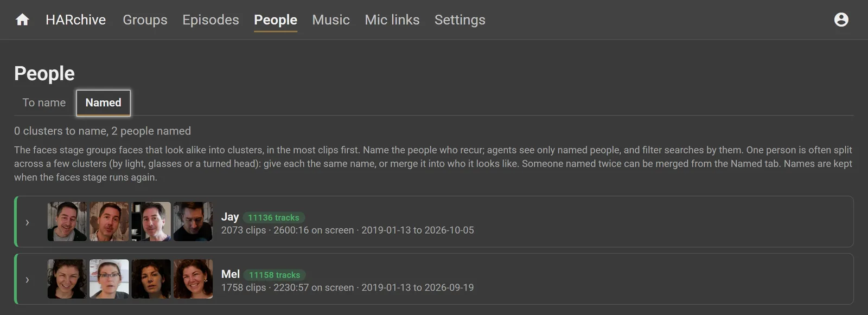868x315 pixels.
Task: Click the '0 clusters to name' summary
Action: pos(103,131)
